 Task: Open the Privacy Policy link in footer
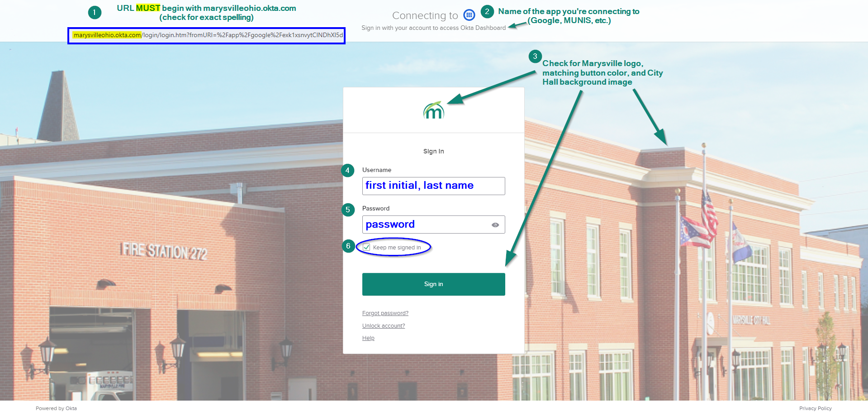point(815,408)
